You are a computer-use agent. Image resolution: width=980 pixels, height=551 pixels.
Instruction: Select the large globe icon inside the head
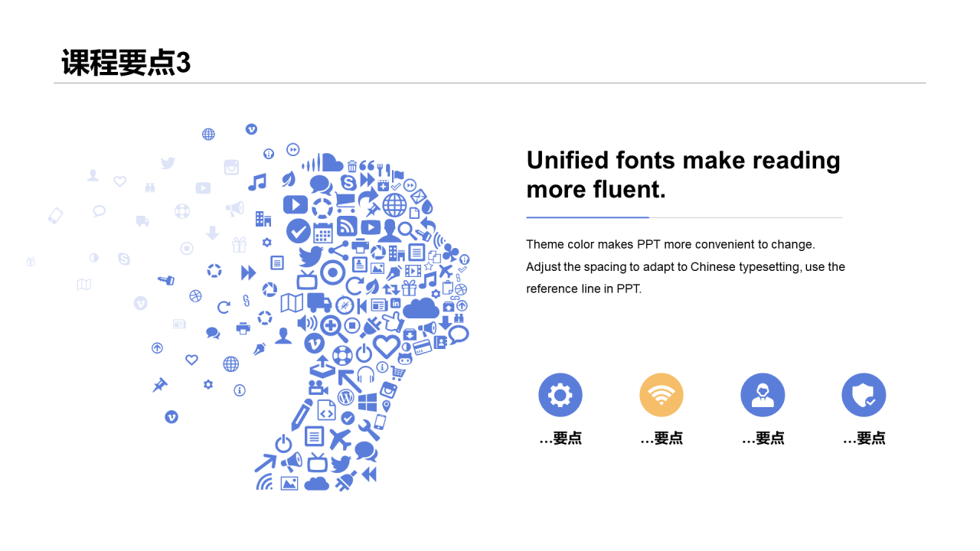[x=395, y=205]
